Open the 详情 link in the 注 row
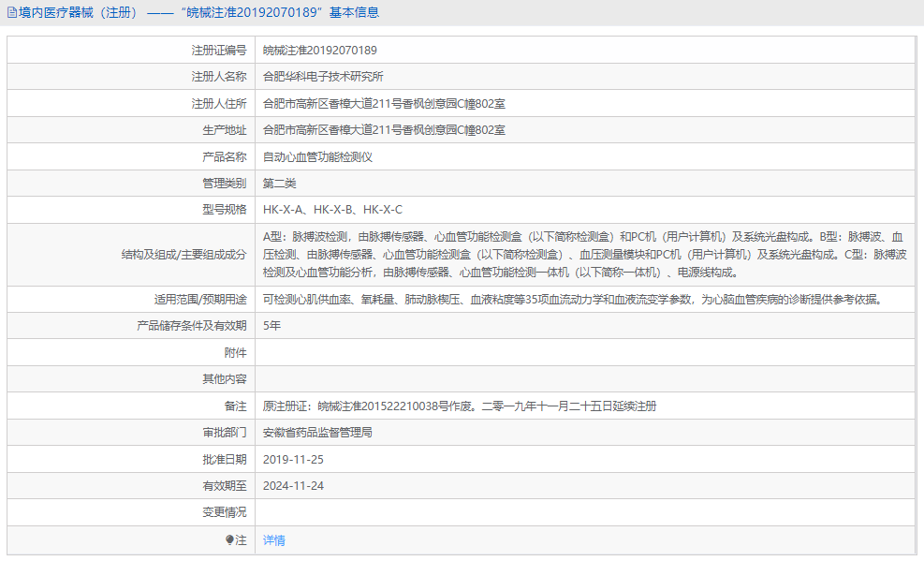The width and height of the screenshot is (924, 561). [x=272, y=541]
